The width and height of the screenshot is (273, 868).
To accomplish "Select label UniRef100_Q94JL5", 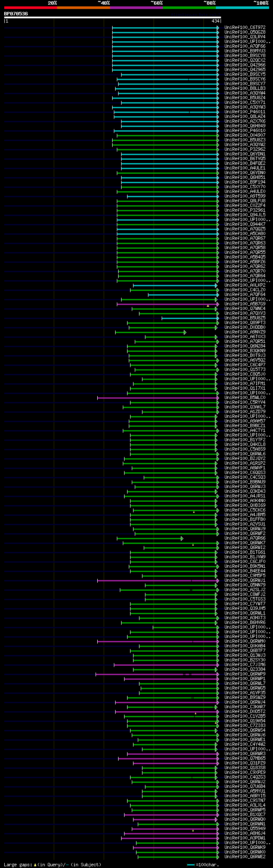I will (x=245, y=215).
